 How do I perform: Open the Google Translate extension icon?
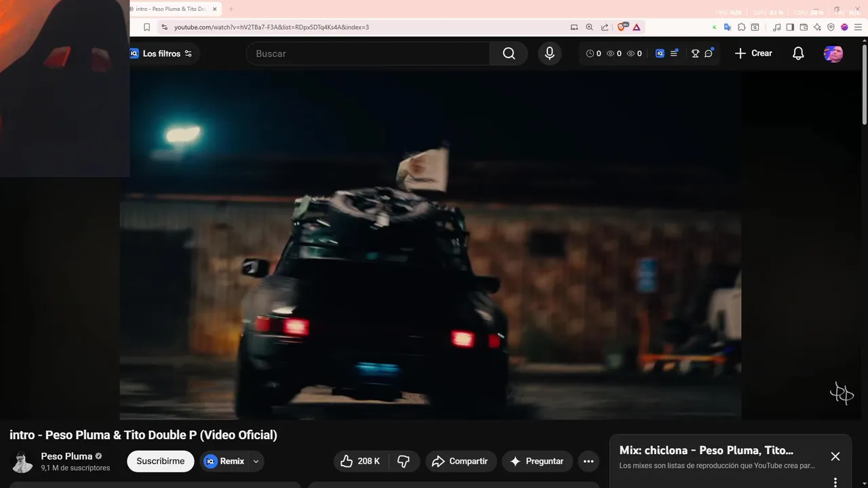click(728, 27)
